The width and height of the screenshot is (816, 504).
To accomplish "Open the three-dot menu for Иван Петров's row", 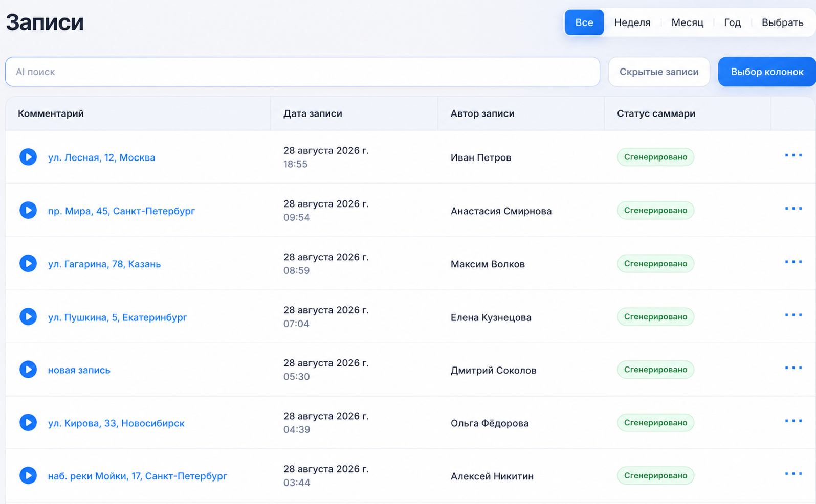I will coord(793,155).
